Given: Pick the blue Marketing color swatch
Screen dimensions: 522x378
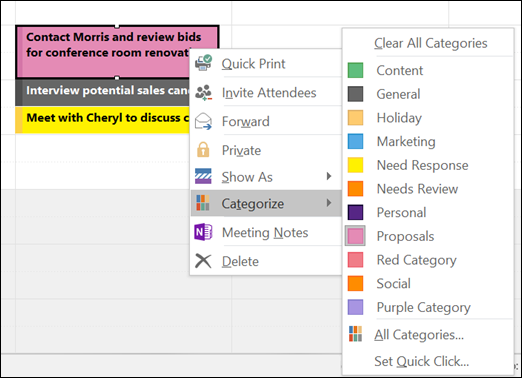Looking at the screenshot, I should point(355,141).
